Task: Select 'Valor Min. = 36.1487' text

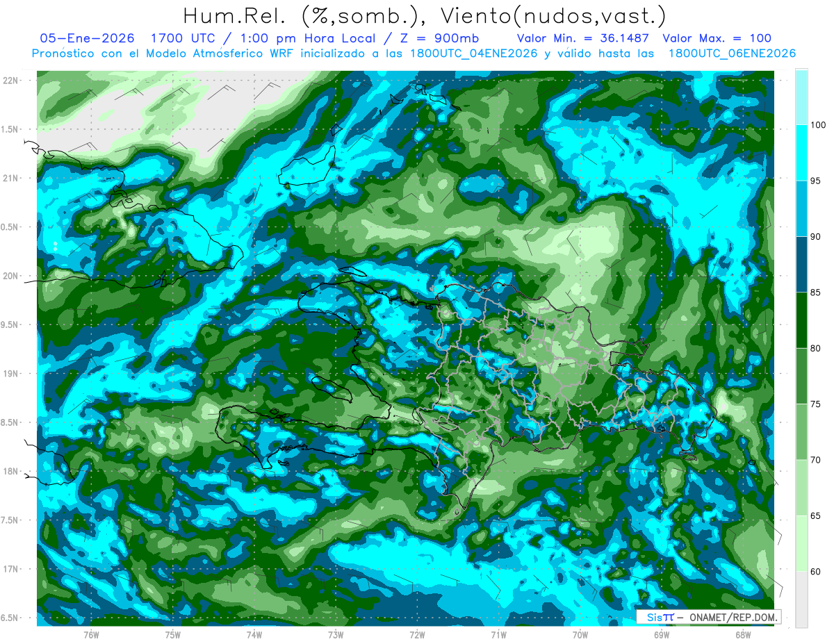Action: [x=584, y=38]
